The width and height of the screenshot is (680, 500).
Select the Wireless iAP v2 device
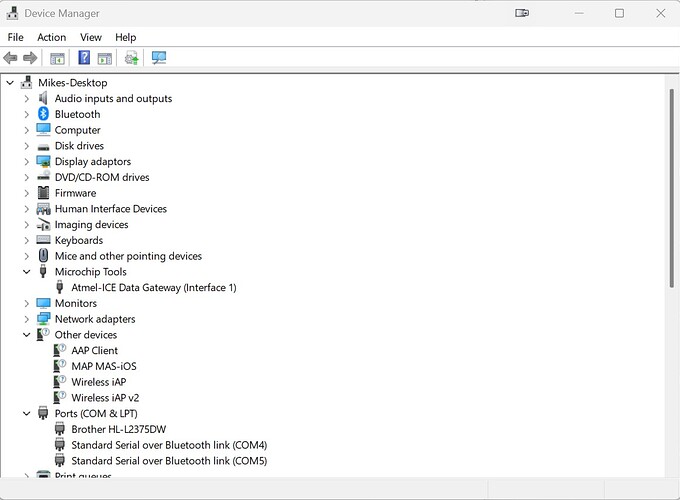[x=105, y=398]
